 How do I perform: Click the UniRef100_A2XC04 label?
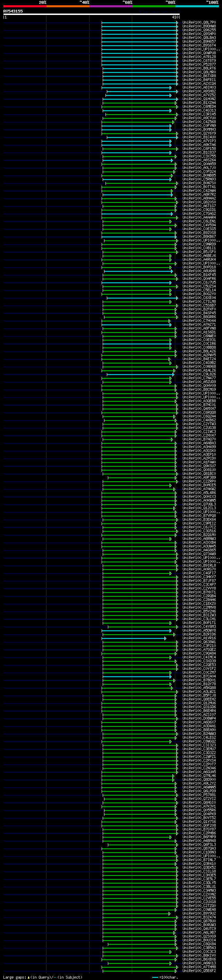(x=199, y=84)
